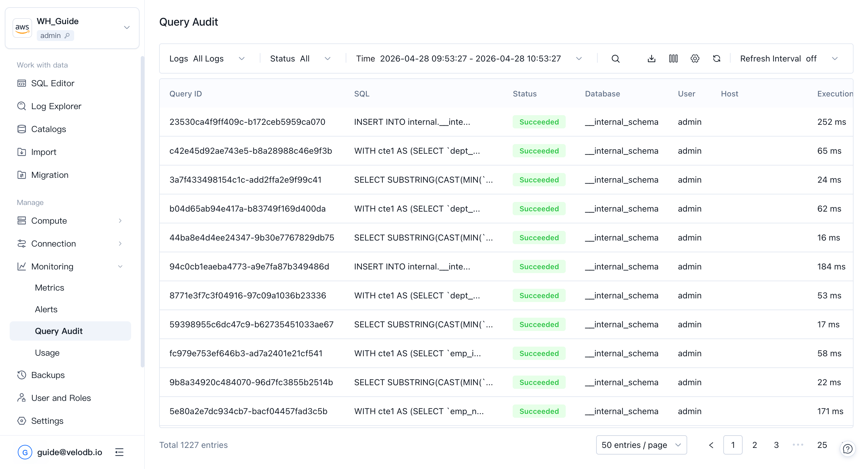
Task: Open the Log Explorer
Action: [x=56, y=106]
